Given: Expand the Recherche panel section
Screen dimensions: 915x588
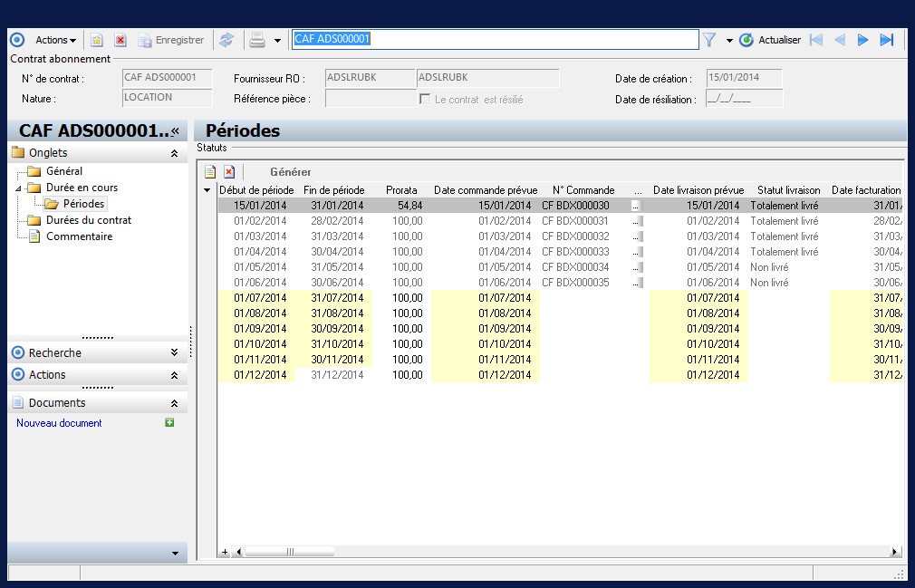Looking at the screenshot, I should click(174, 352).
